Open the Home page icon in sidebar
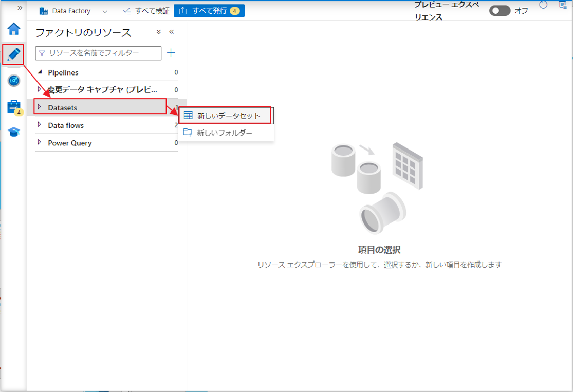 pyautogui.click(x=14, y=29)
